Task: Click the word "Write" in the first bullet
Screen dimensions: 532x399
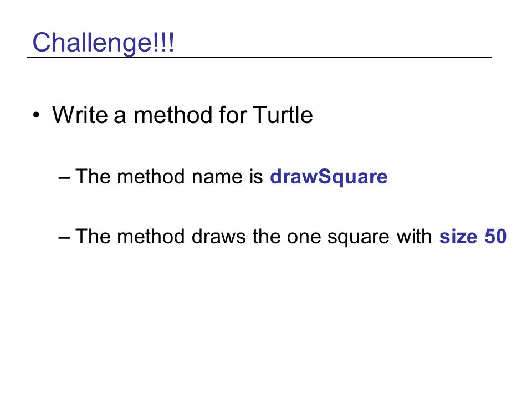Action: pos(80,115)
